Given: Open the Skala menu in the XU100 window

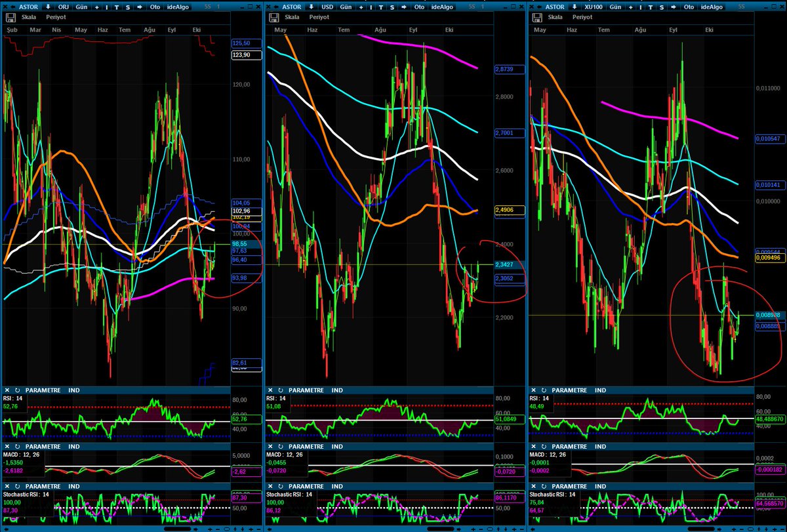Looking at the screenshot, I should [x=556, y=18].
